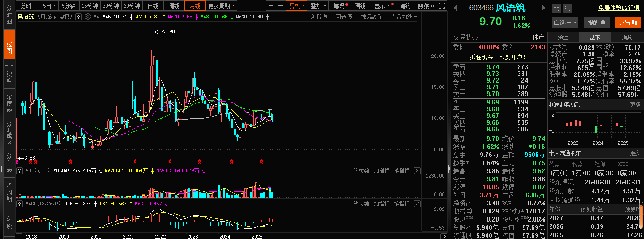Open 复权 adjustment dropdown

pos(297,6)
